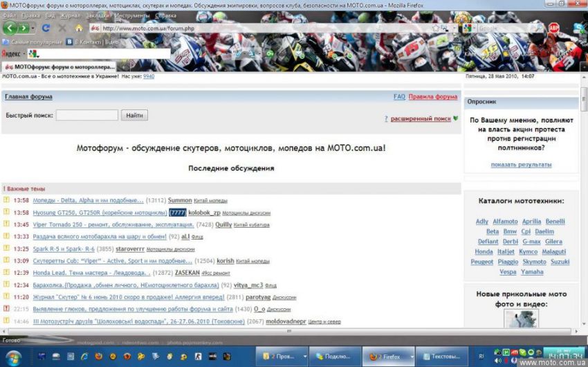Go to the browser home page icon

[x=79, y=28]
